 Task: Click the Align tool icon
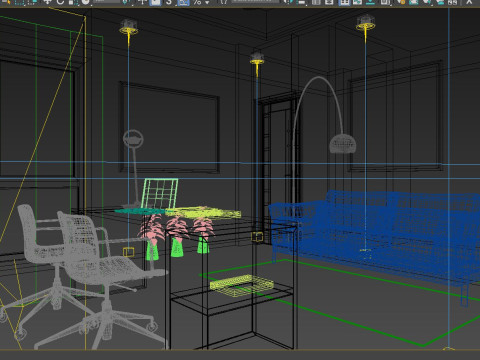tap(301, 2)
